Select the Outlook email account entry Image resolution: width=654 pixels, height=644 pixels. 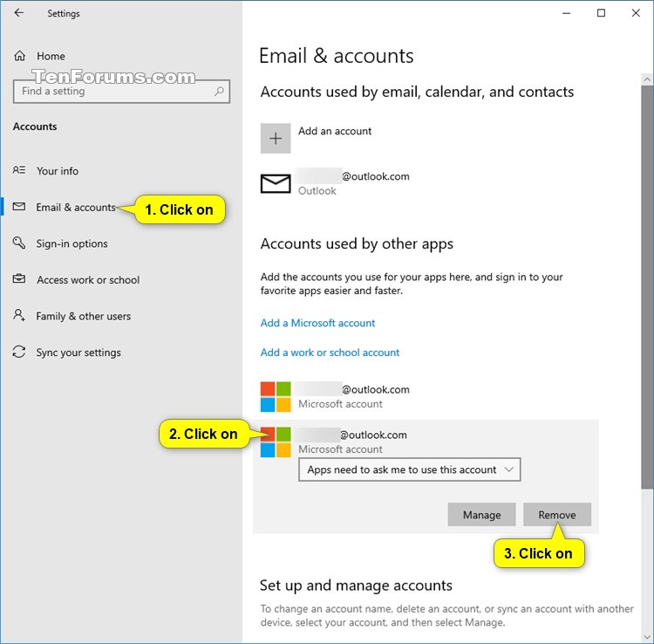point(335,183)
